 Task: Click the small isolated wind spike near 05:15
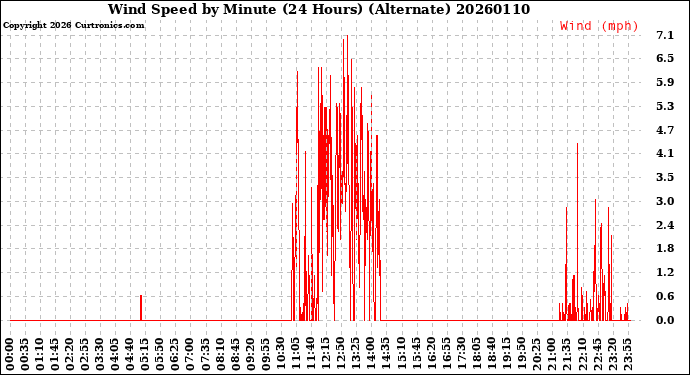141,308
